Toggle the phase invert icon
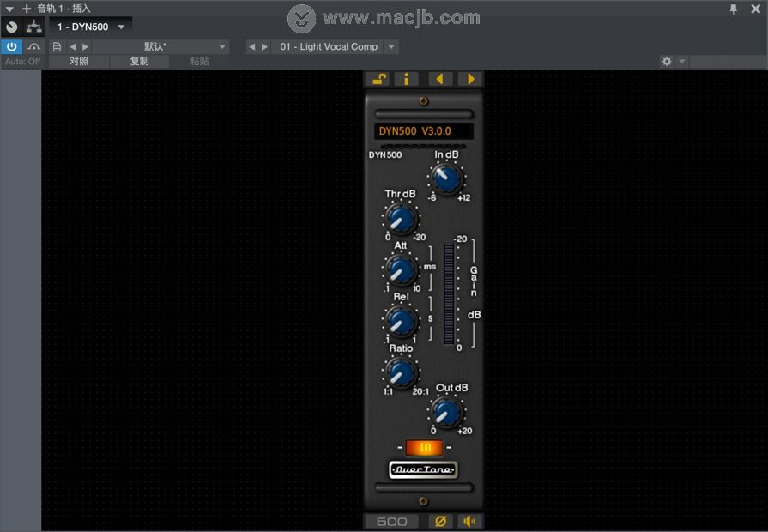The width and height of the screenshot is (768, 532). [x=440, y=522]
